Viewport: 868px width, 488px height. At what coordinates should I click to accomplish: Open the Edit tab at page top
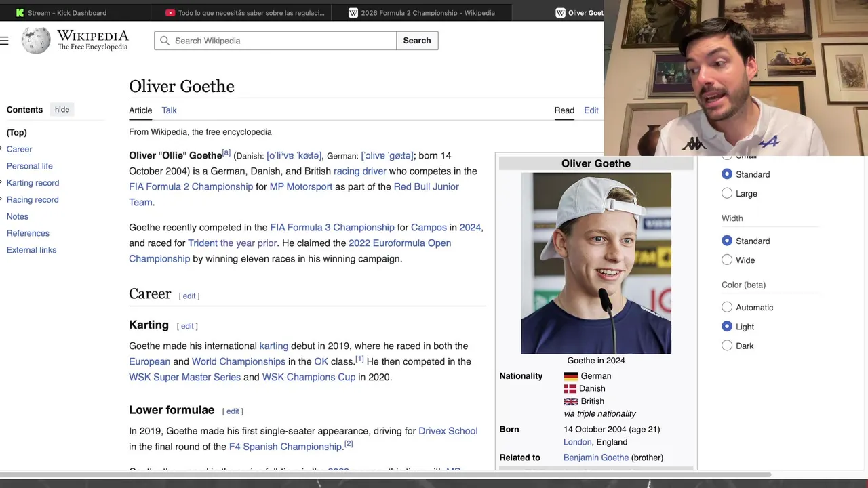coord(591,110)
